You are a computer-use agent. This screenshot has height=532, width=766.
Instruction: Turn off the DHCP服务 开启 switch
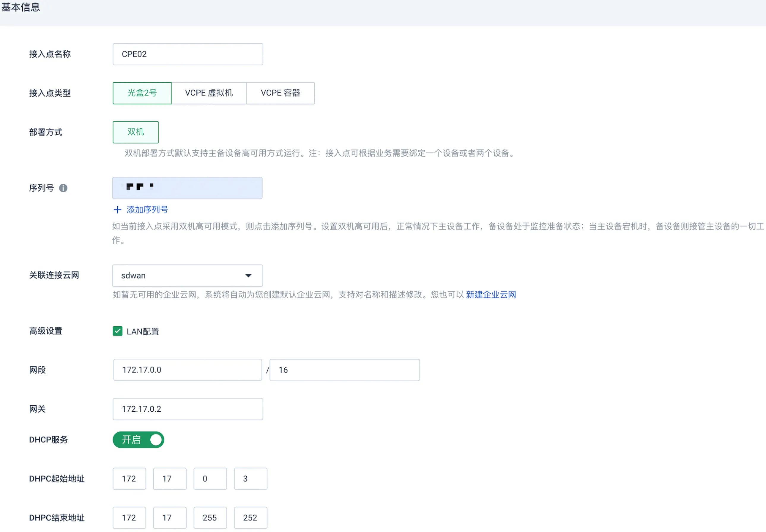138,440
